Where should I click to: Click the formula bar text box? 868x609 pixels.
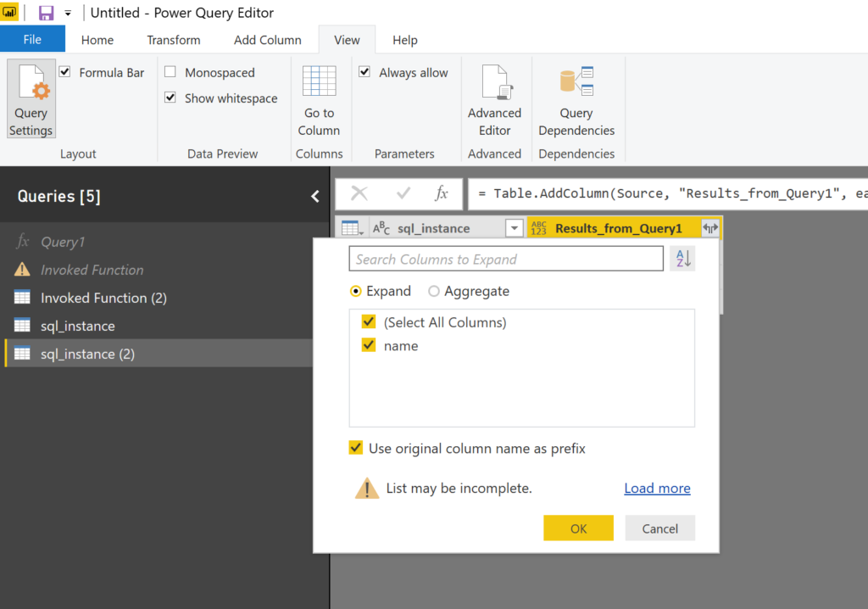tap(668, 193)
